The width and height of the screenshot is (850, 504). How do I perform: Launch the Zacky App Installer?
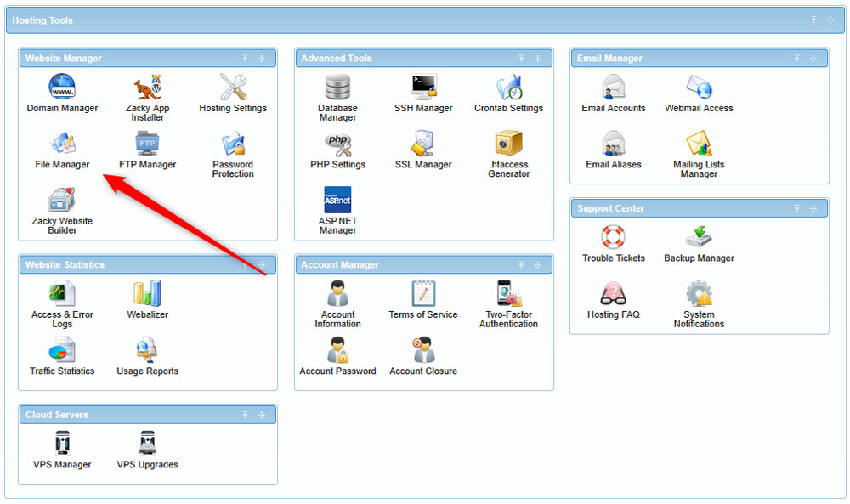(146, 93)
